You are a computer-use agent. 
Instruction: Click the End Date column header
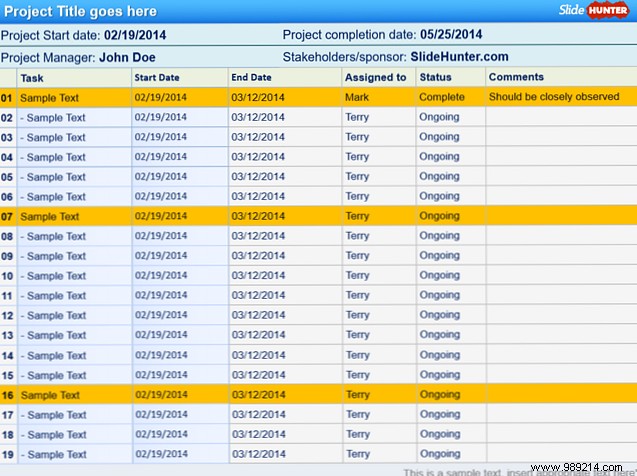pos(252,77)
